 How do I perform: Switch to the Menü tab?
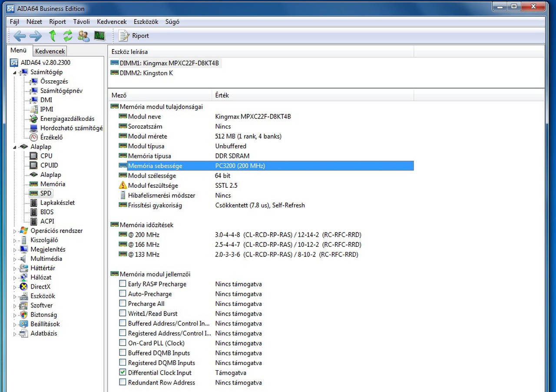19,50
